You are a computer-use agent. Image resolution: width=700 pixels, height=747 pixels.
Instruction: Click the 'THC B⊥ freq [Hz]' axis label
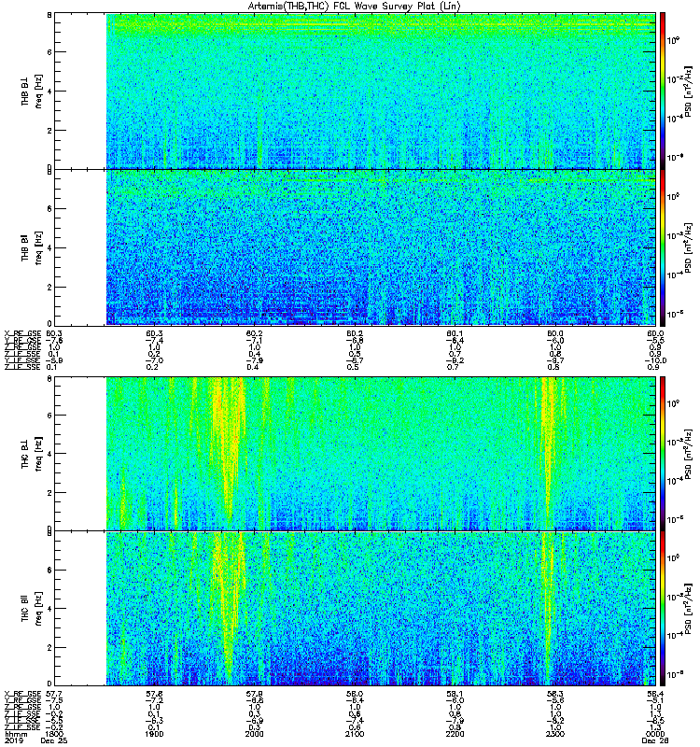[x=32, y=454]
